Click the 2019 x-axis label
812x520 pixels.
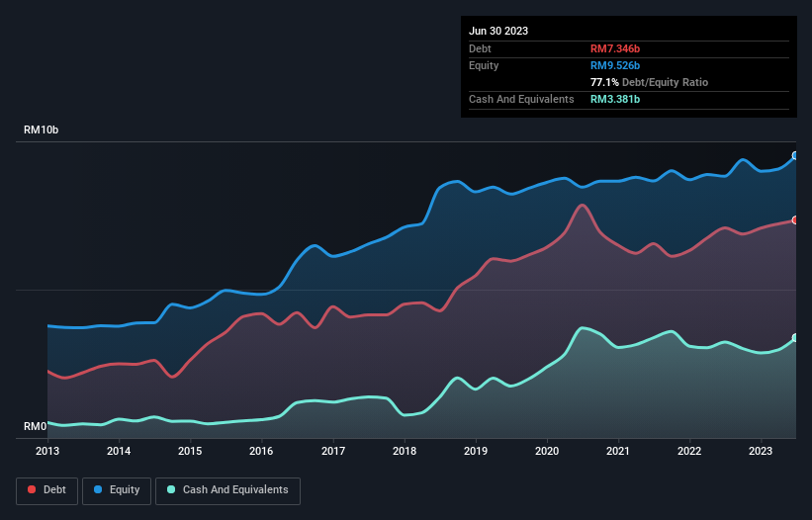[x=476, y=451]
